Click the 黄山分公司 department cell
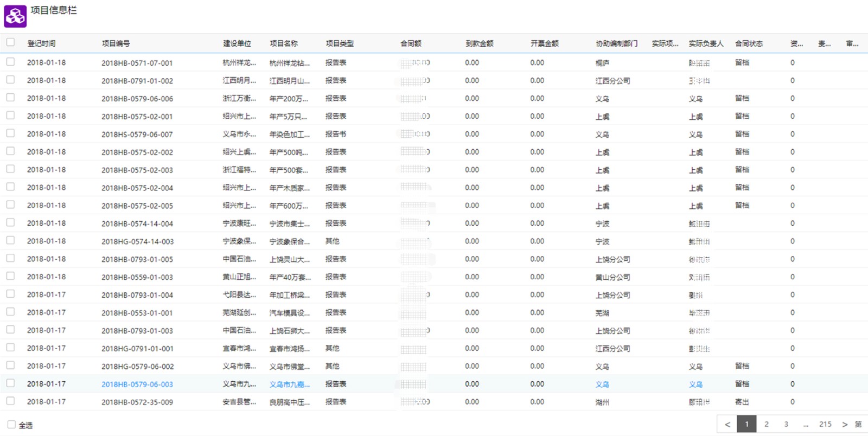The height and width of the screenshot is (436, 868). click(x=613, y=277)
